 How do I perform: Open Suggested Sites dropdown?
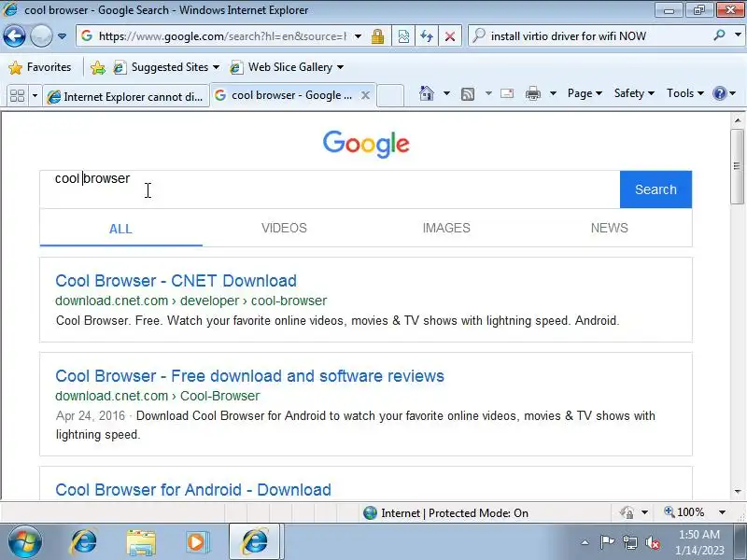click(x=166, y=67)
